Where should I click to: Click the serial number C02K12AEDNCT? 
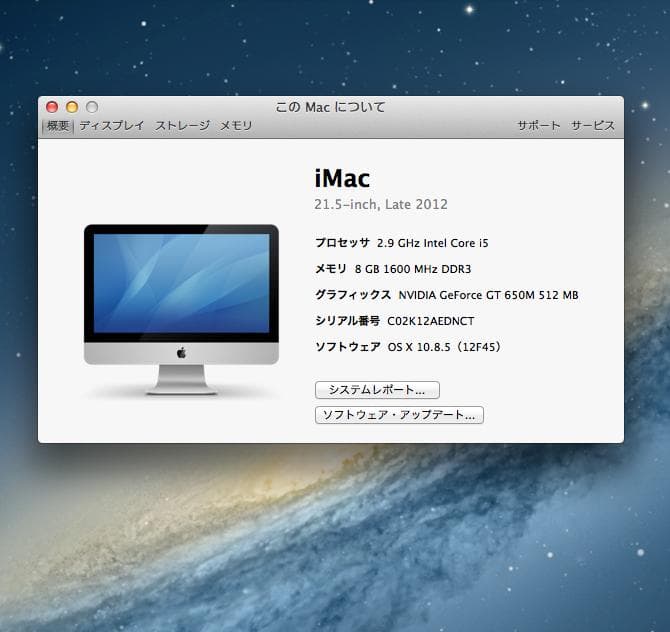tap(430, 321)
